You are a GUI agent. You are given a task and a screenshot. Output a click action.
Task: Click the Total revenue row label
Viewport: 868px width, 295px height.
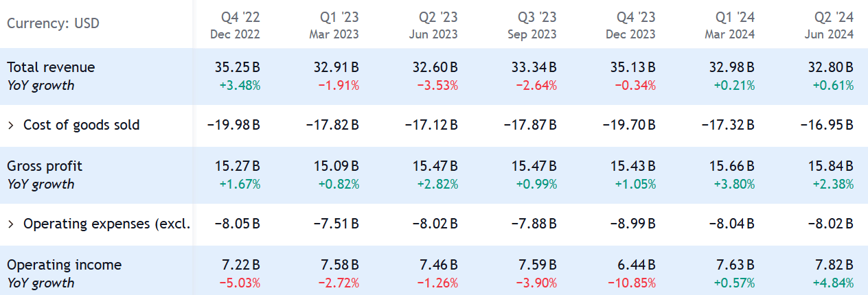click(51, 67)
